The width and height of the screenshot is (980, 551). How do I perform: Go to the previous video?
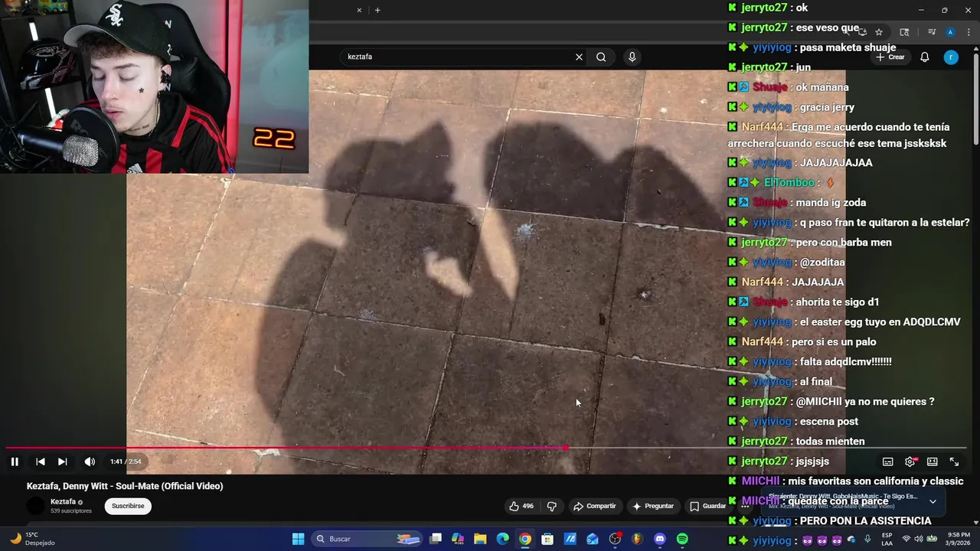(41, 461)
